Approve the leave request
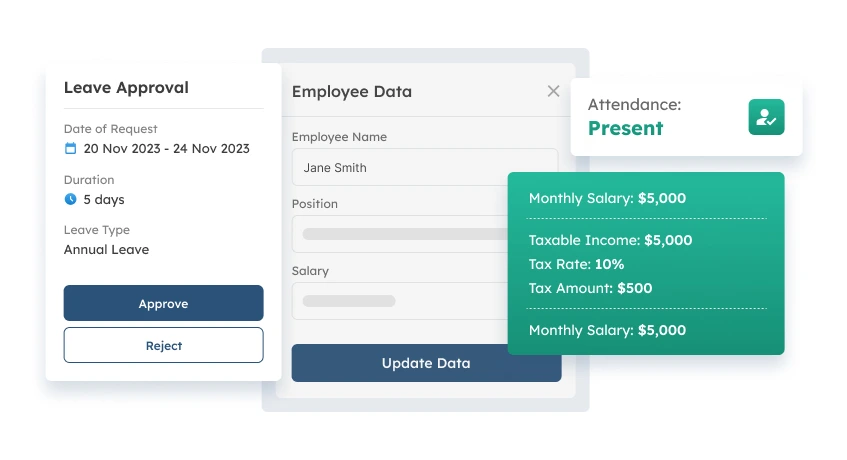The width and height of the screenshot is (847, 460). 163,303
